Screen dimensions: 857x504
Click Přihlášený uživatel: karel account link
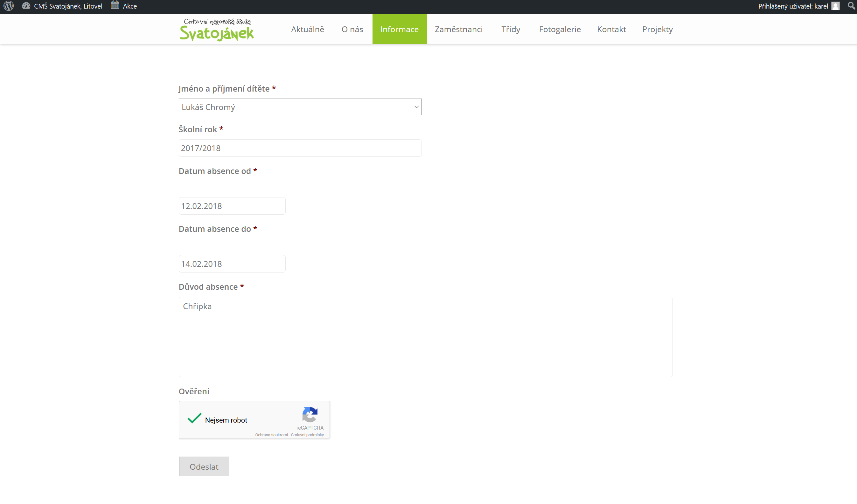(793, 6)
